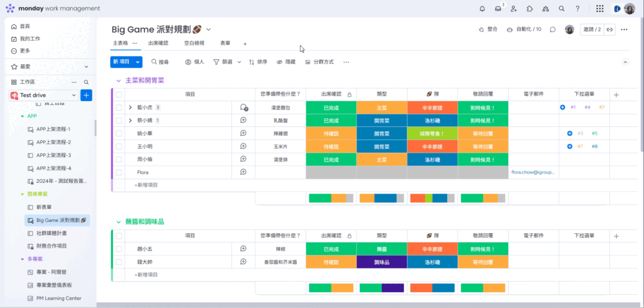Tick the checkbox for Flora

119,172
